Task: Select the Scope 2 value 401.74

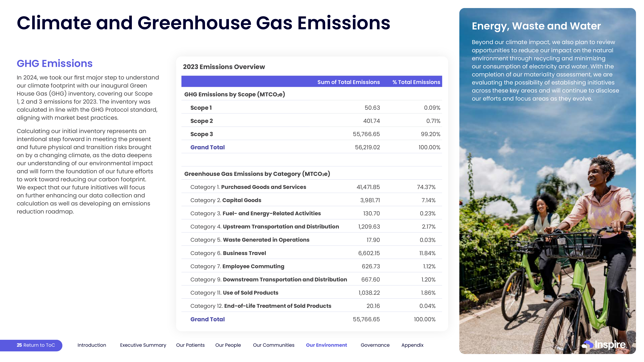Action: [x=371, y=121]
